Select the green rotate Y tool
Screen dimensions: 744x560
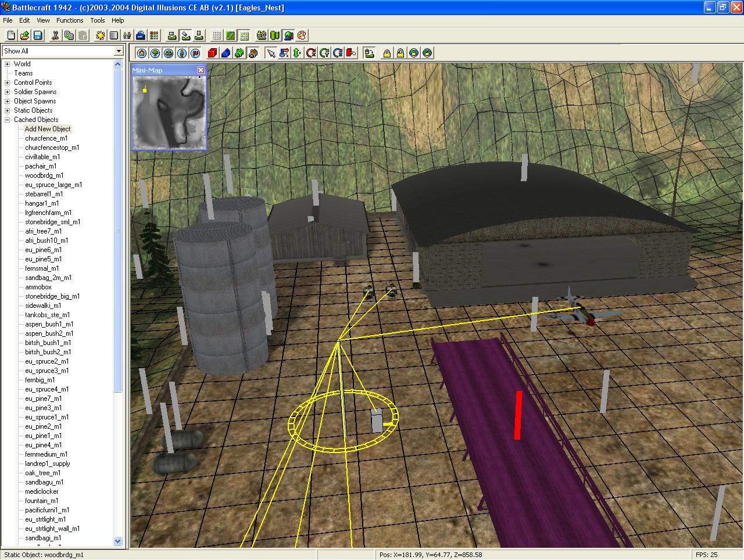[x=324, y=53]
